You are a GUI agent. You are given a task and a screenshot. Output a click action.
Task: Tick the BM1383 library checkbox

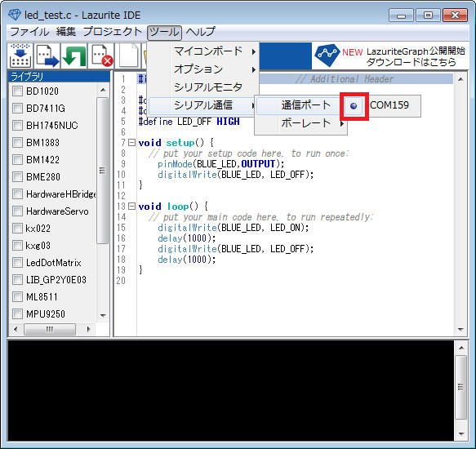(x=18, y=142)
